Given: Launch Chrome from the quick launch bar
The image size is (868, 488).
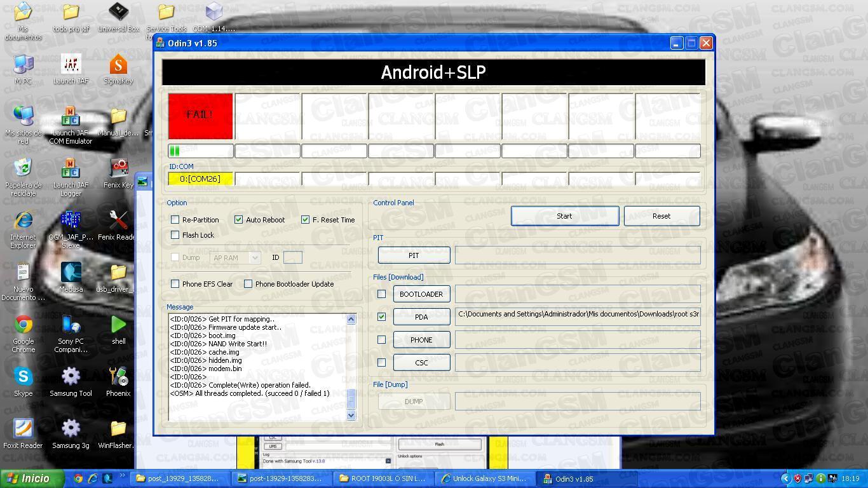Looking at the screenshot, I should pyautogui.click(x=78, y=478).
